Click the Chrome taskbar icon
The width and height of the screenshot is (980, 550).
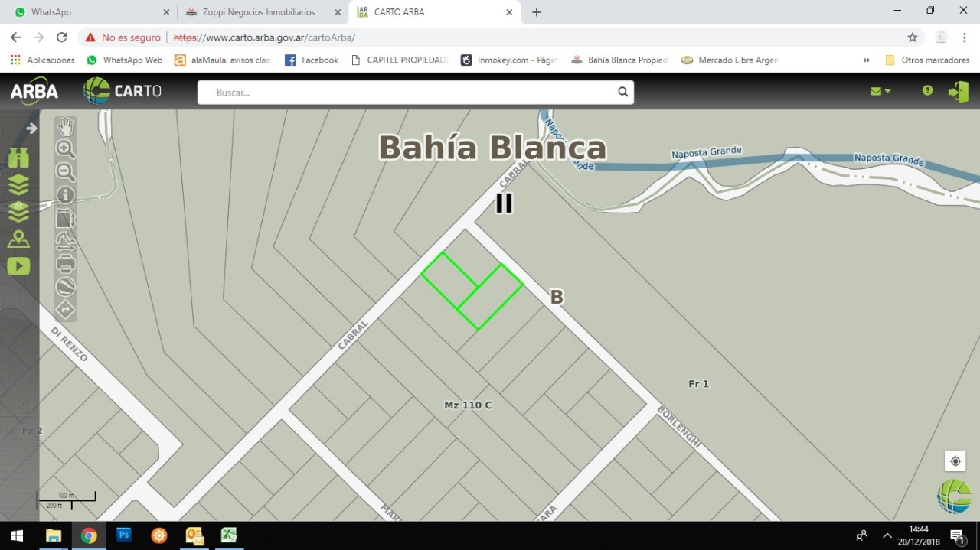coord(89,535)
